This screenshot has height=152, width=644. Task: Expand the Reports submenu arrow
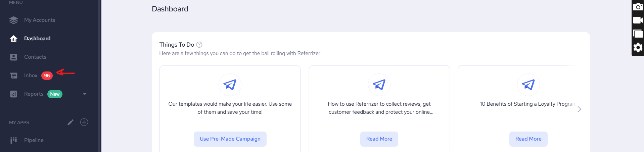tap(85, 94)
